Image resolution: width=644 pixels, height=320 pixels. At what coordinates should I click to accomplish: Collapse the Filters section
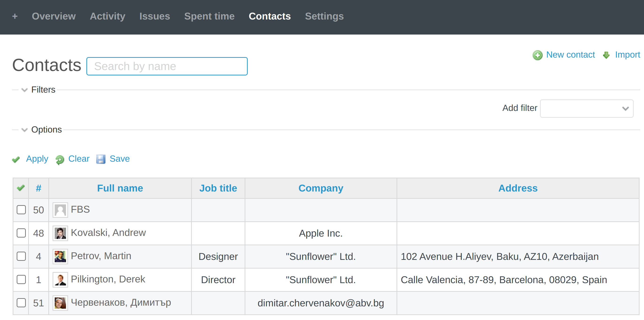24,90
